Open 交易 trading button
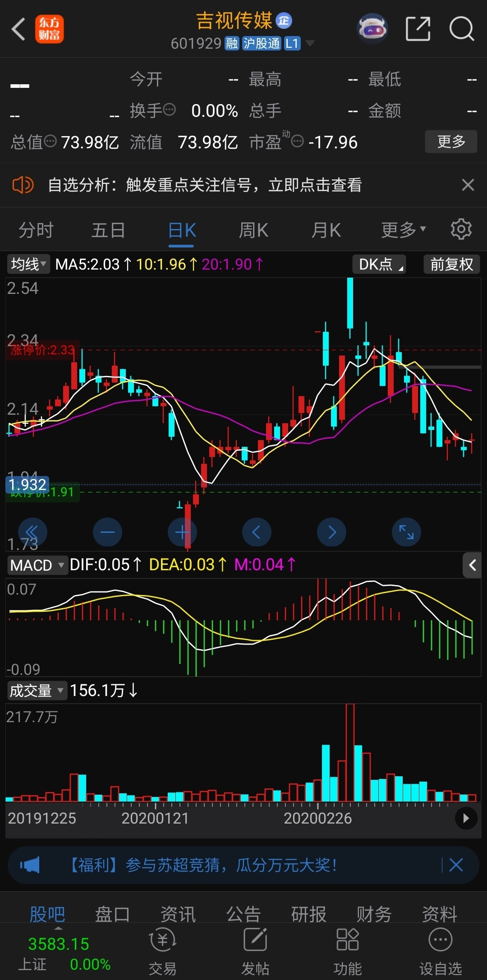487x980 pixels. (x=162, y=952)
